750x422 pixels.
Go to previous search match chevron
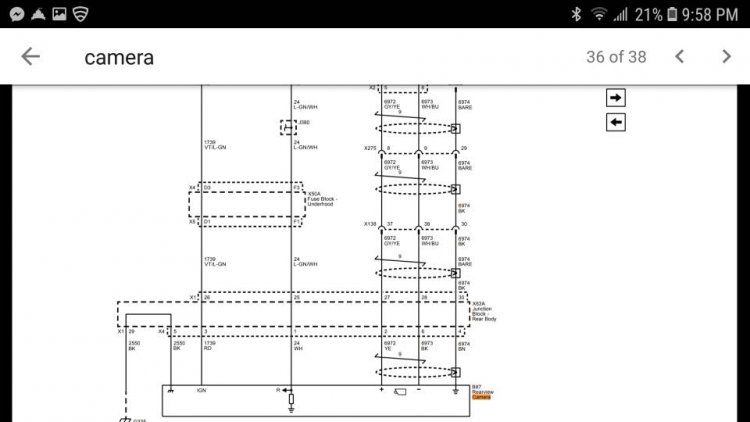(x=679, y=56)
